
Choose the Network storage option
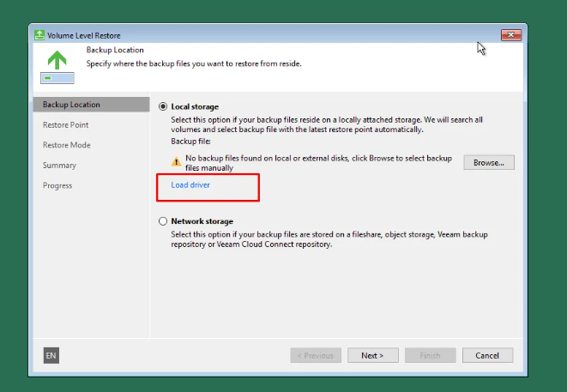[x=163, y=221]
